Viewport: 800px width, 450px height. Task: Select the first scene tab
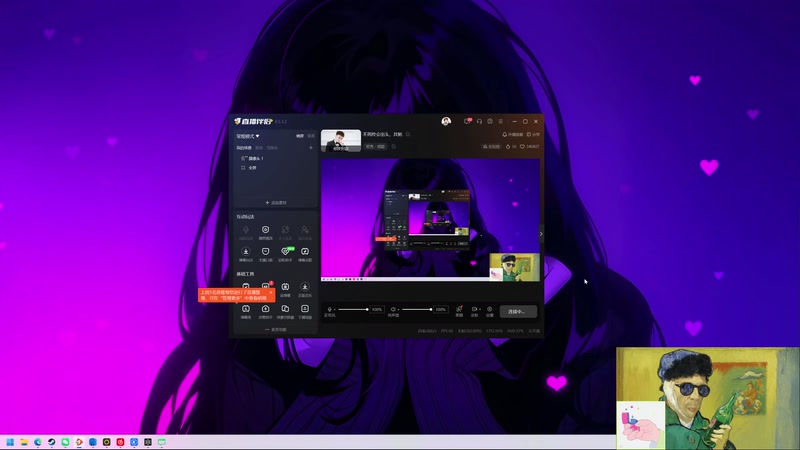click(x=243, y=148)
